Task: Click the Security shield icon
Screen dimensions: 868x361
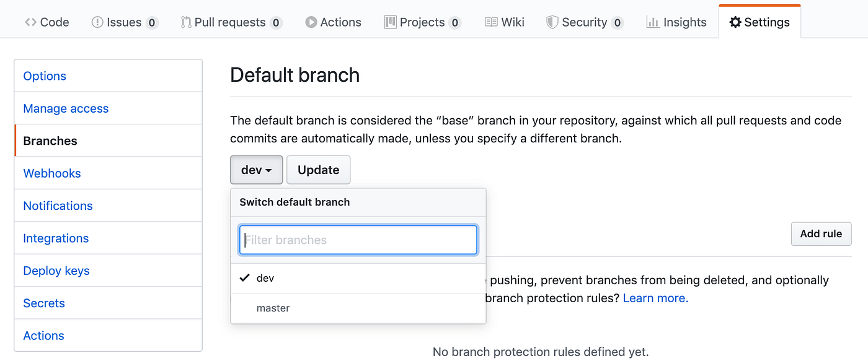Action: point(552,22)
